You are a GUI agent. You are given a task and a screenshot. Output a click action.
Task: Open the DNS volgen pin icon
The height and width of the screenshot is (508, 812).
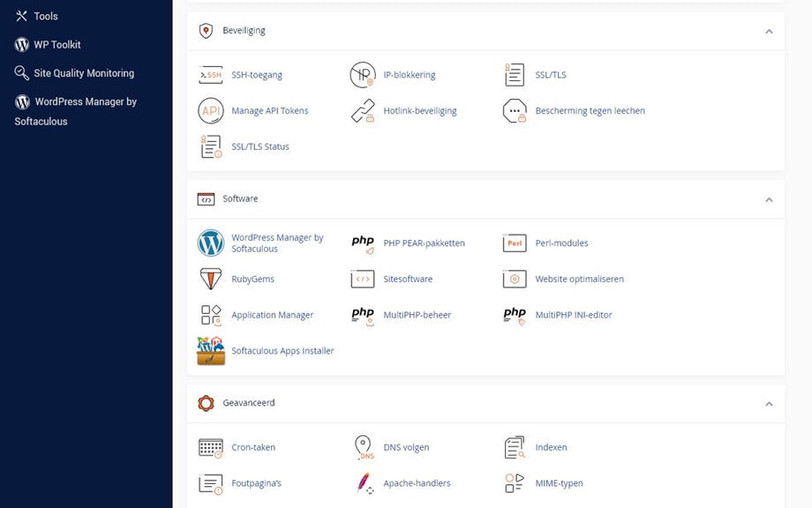(x=364, y=447)
